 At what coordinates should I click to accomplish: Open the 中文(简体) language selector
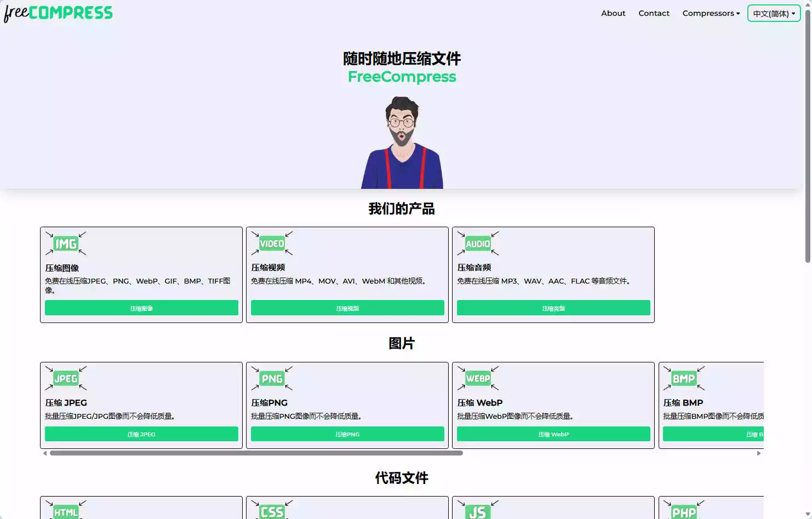774,13
